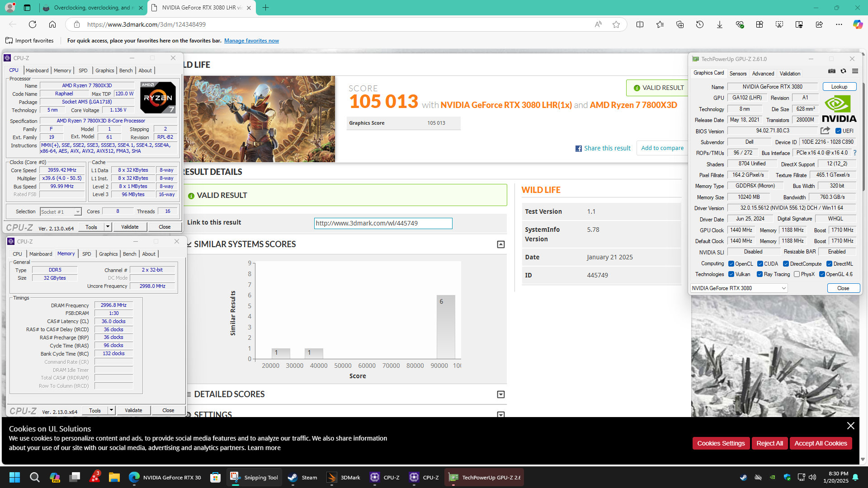The image size is (868, 488).
Task: Open SPD tab in bottom CPU-Z window
Action: pos(87,254)
